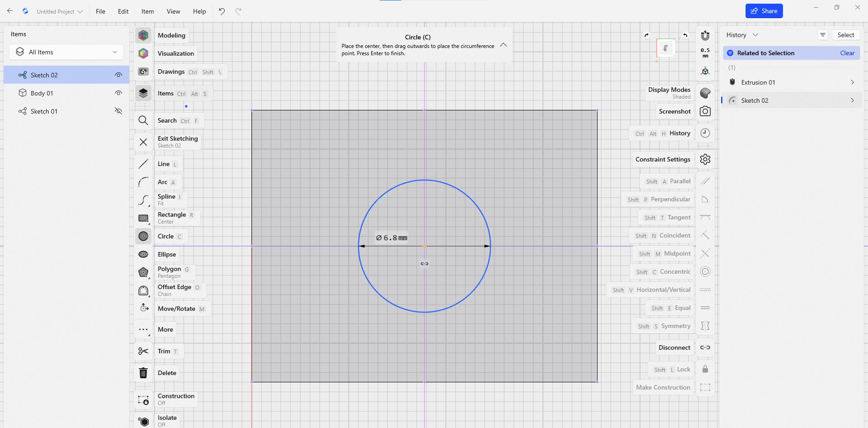868x428 pixels.
Task: Open the Edit menu
Action: tap(123, 11)
